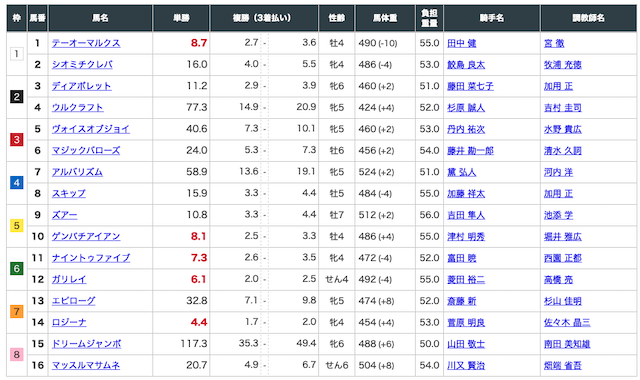Open horse ガリレイ

(69, 280)
